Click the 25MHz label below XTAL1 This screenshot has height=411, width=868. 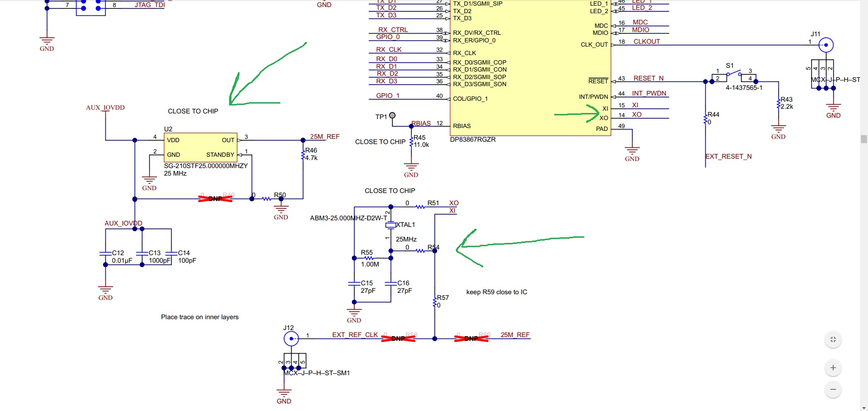tap(406, 239)
